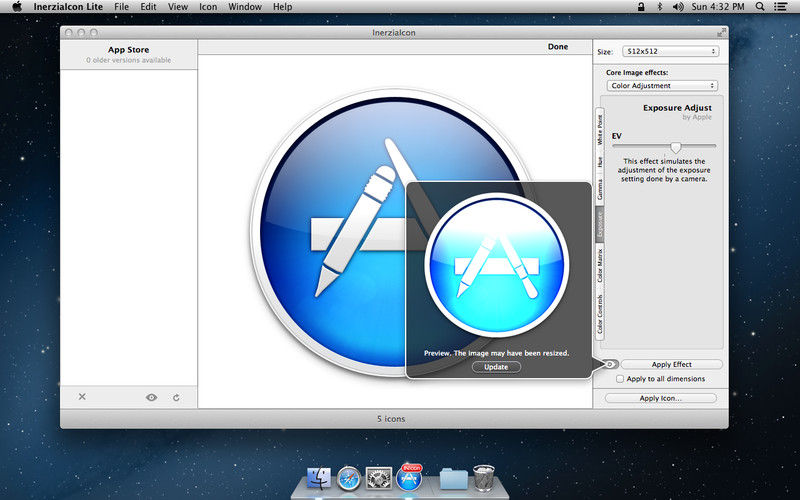Image resolution: width=800 pixels, height=500 pixels.
Task: Click the '5 icons' status bar text
Action: click(391, 419)
